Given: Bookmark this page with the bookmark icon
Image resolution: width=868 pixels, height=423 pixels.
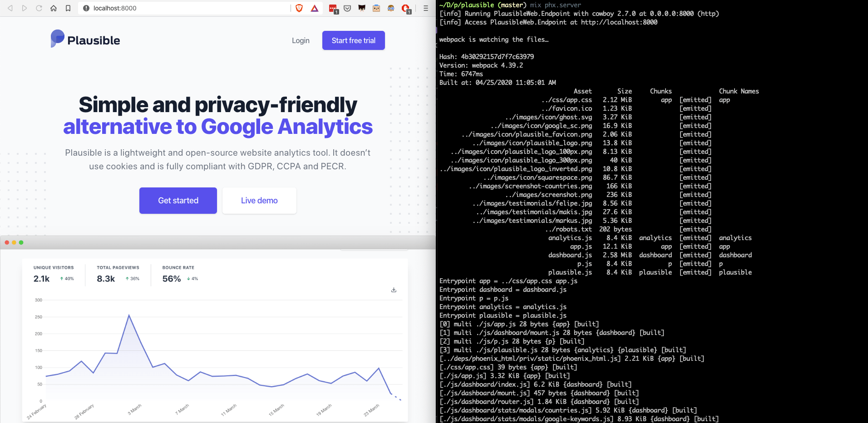Looking at the screenshot, I should 68,8.
